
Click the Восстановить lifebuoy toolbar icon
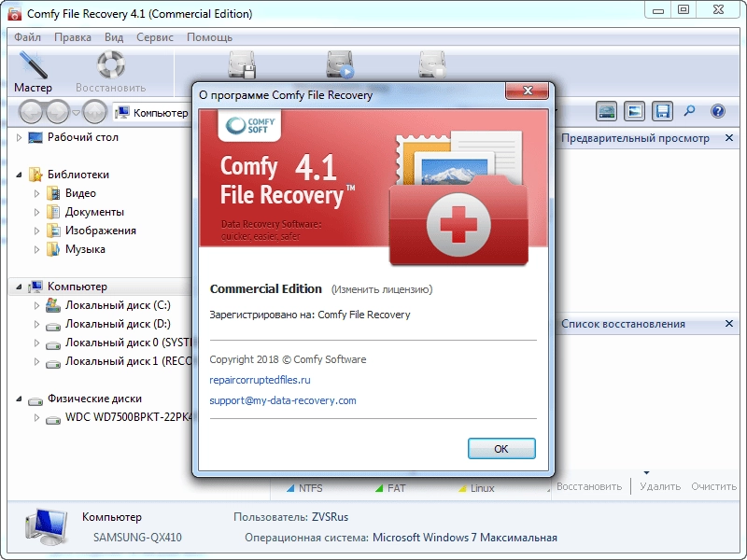111,64
